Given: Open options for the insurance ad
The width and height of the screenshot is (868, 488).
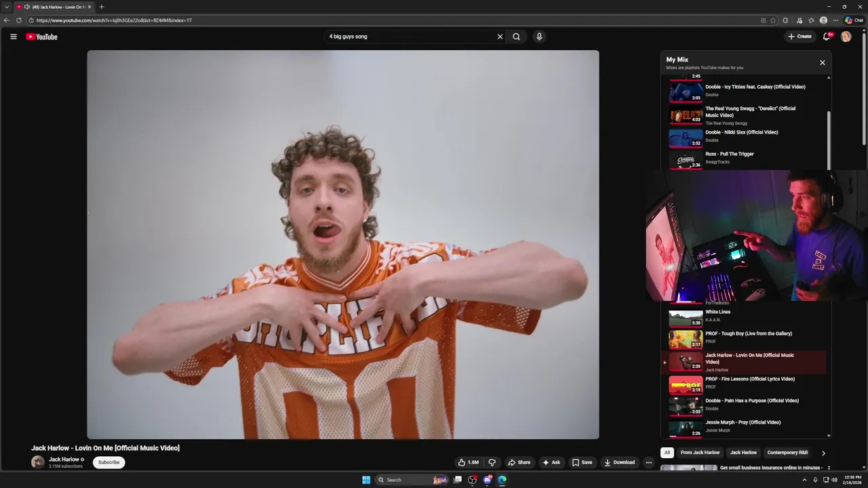Looking at the screenshot, I should [829, 468].
